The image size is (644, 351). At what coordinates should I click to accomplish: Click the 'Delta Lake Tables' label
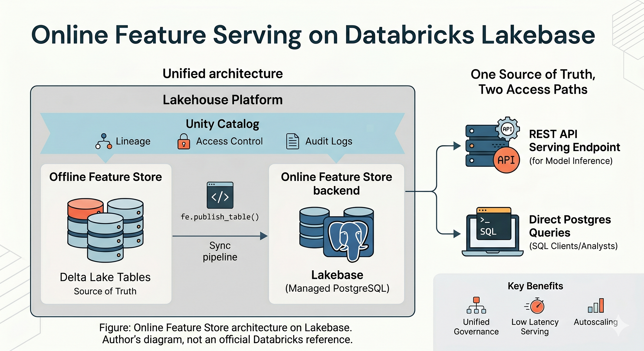(x=105, y=277)
